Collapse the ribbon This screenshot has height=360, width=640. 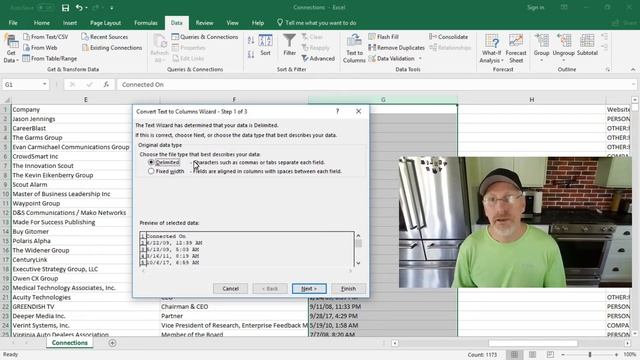633,70
